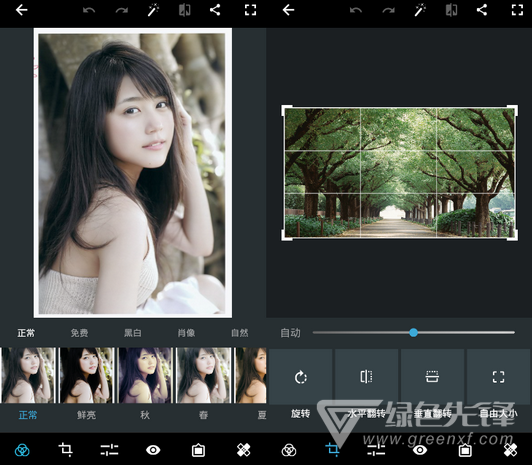The image size is (532, 466).
Task: Open red-eye tool in portrait screen's bottom bar
Action: click(153, 450)
